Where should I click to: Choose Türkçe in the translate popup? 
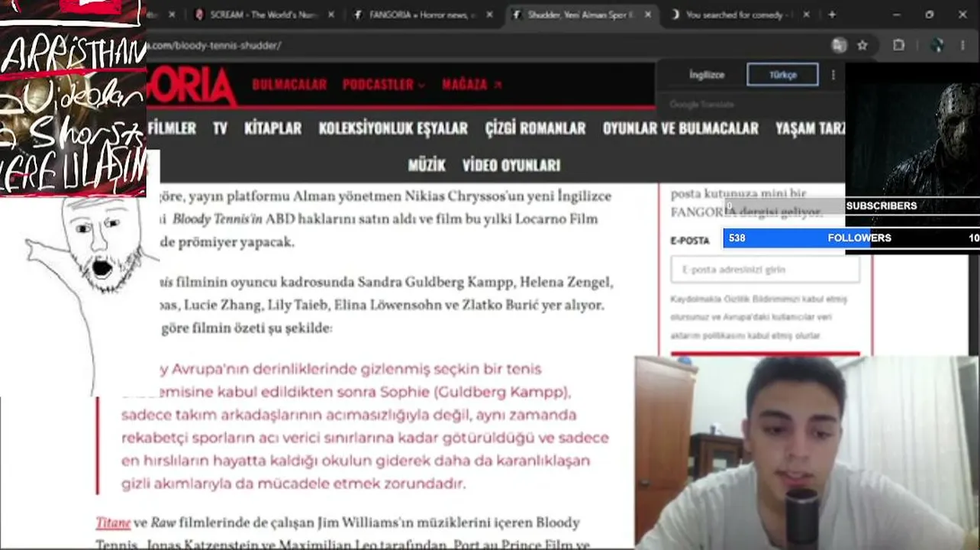coord(782,75)
